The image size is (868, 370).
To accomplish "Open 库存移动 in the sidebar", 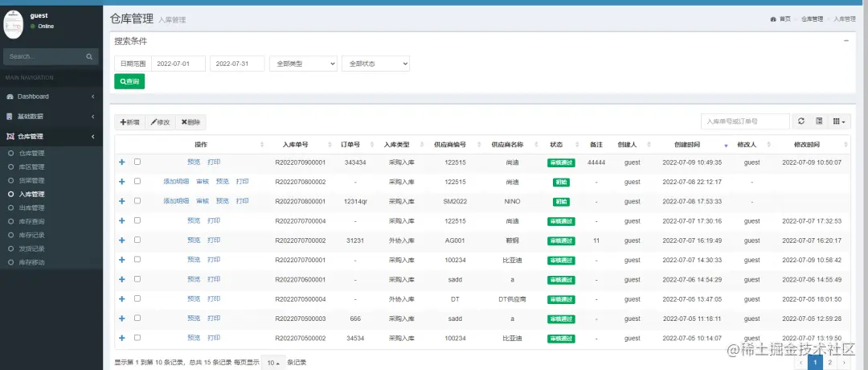I will [x=31, y=262].
